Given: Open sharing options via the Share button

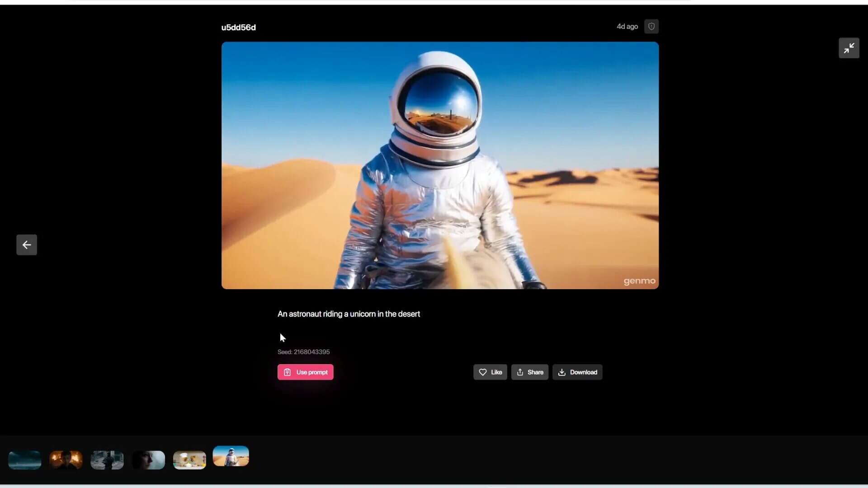Looking at the screenshot, I should (529, 372).
